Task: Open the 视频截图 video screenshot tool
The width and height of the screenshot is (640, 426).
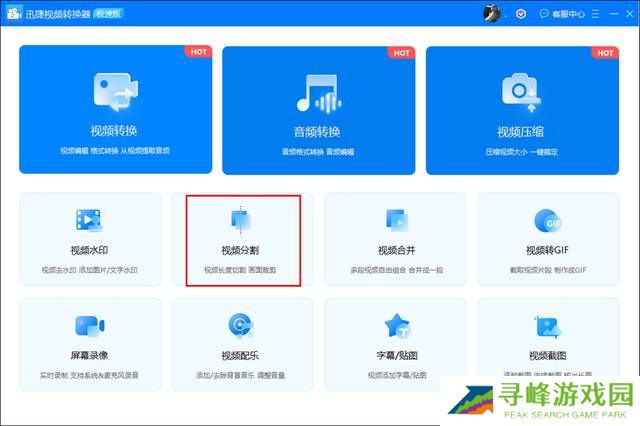Action: click(547, 326)
